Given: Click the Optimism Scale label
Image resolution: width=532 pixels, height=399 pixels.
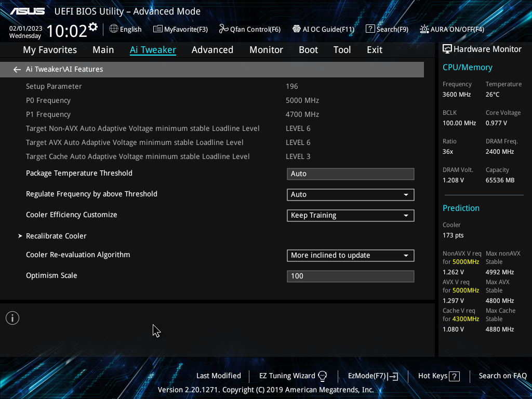Looking at the screenshot, I should (51, 275).
